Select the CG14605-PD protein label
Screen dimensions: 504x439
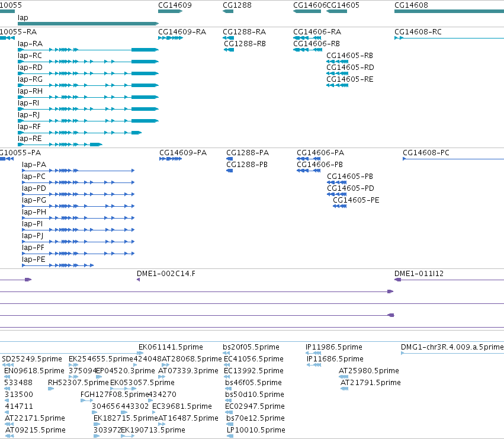tap(351, 188)
